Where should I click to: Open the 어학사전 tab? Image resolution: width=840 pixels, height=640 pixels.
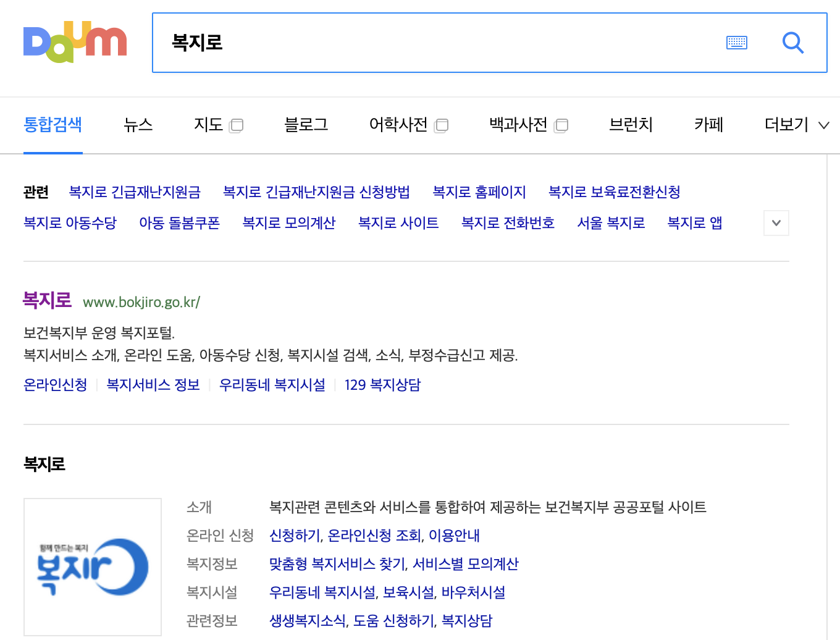(408, 125)
